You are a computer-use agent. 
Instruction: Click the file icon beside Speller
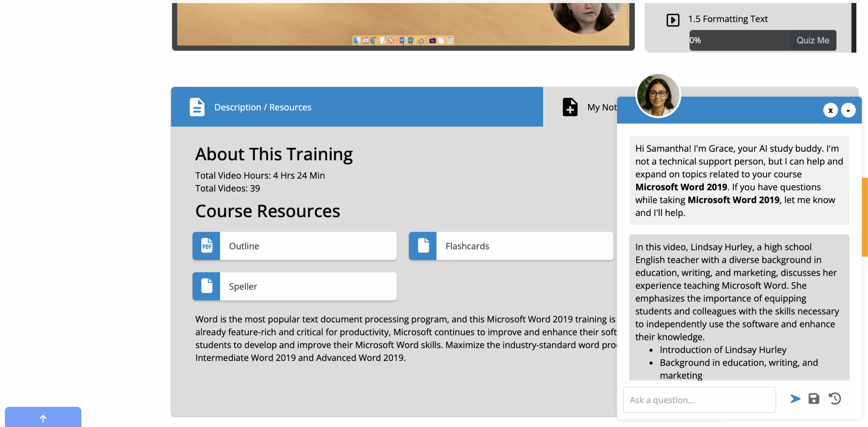[206, 286]
